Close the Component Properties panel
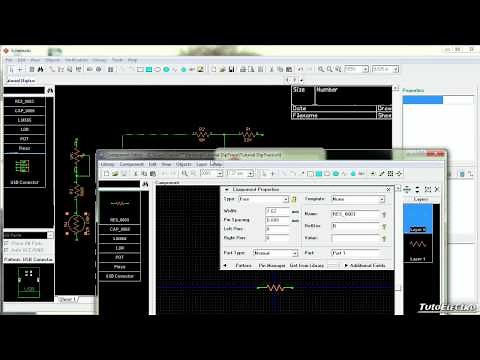The image size is (480, 360). (388, 189)
